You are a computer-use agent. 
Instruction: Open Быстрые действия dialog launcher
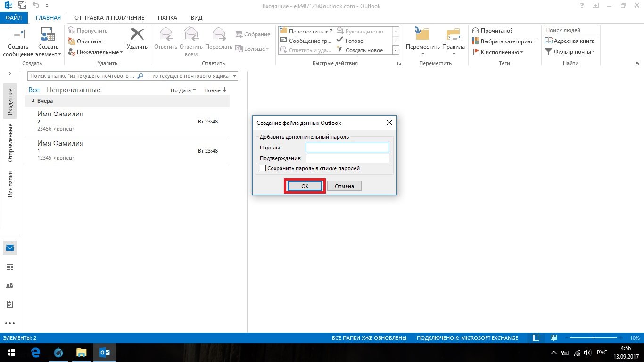click(399, 63)
